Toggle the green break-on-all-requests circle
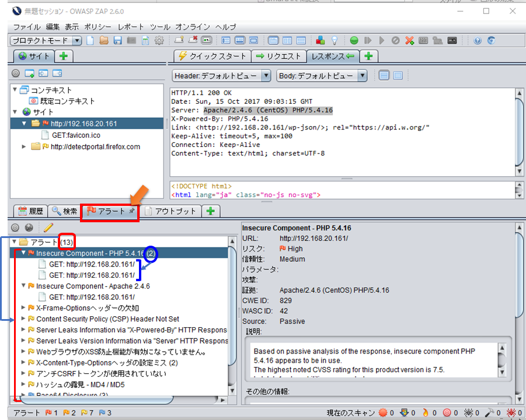The height and width of the screenshot is (420, 526). tap(354, 41)
